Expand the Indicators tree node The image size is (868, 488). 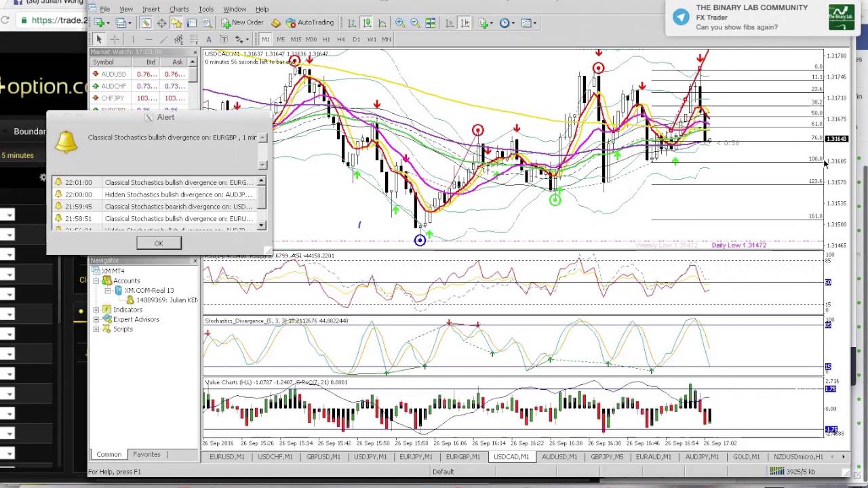pyautogui.click(x=96, y=310)
